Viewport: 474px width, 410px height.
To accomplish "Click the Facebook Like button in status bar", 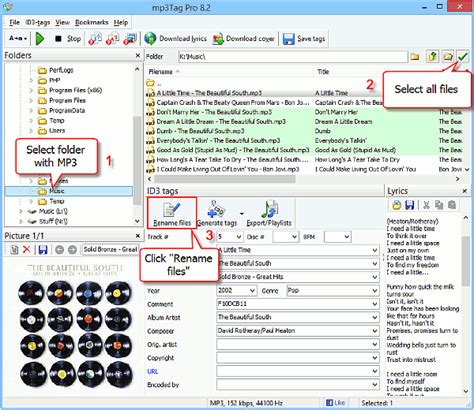I will [335, 403].
